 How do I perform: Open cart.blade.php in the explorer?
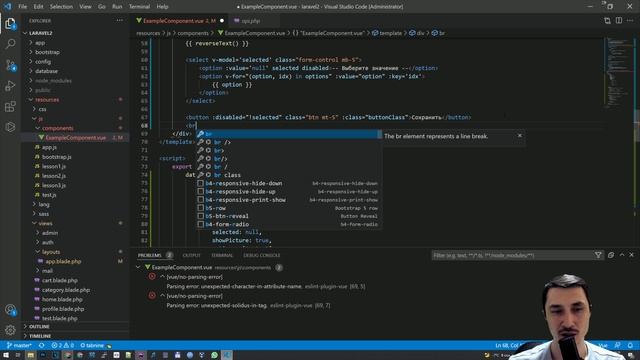[76, 280]
